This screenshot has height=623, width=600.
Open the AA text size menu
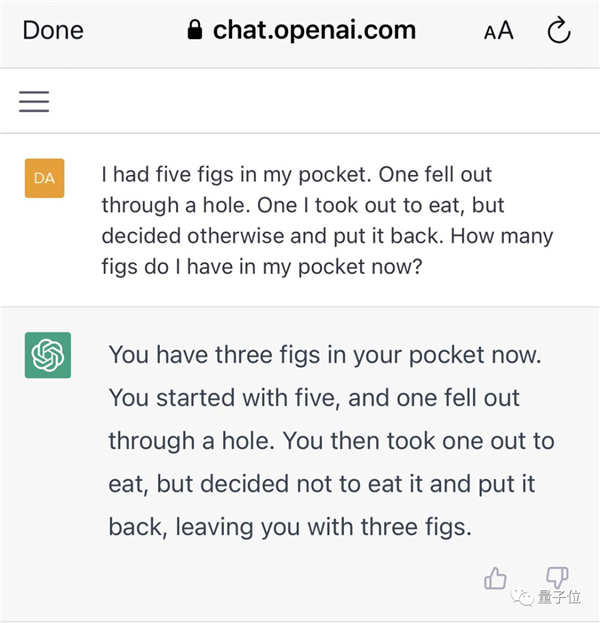pos(498,31)
